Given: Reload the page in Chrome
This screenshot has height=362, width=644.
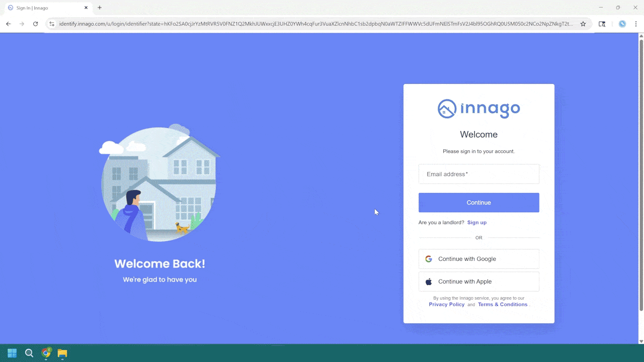Looking at the screenshot, I should click(35, 24).
